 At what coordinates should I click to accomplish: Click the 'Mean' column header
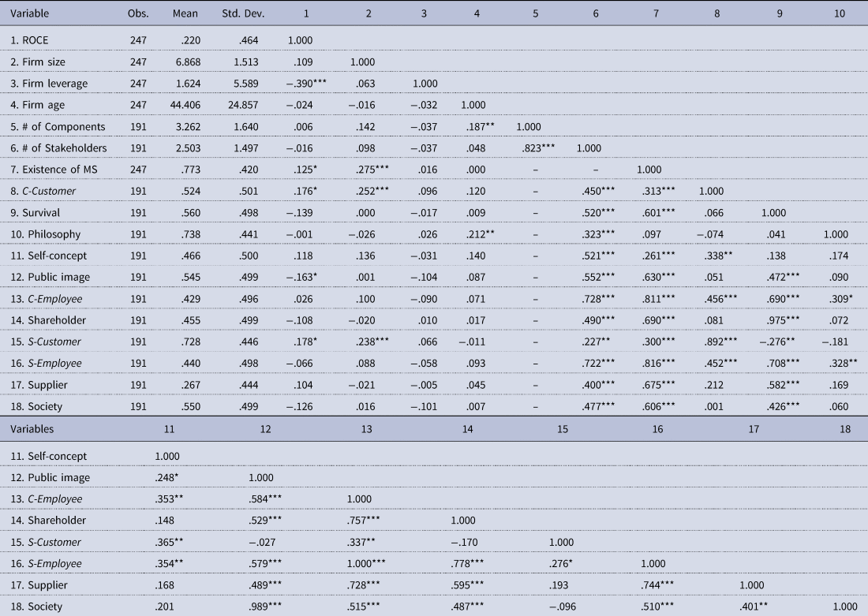point(185,14)
